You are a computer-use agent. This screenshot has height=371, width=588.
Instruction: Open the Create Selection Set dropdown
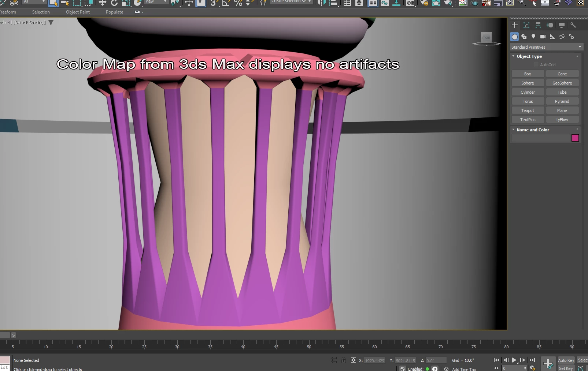click(292, 2)
